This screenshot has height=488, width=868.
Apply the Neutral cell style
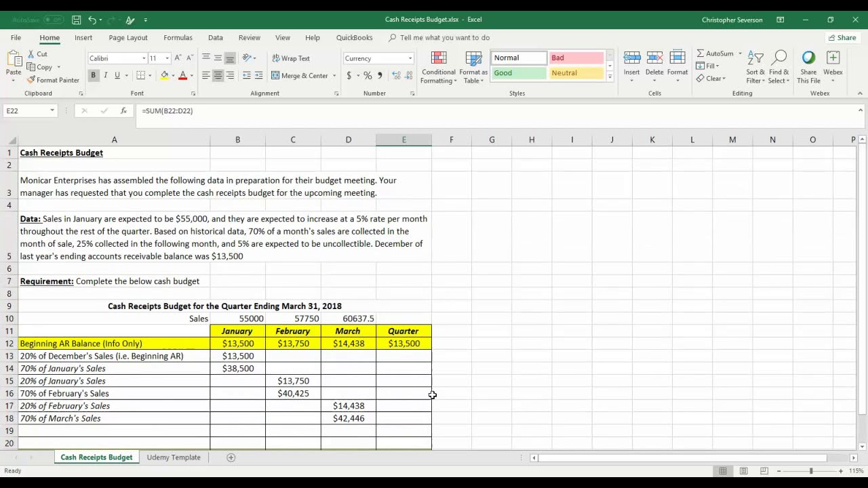click(x=576, y=73)
